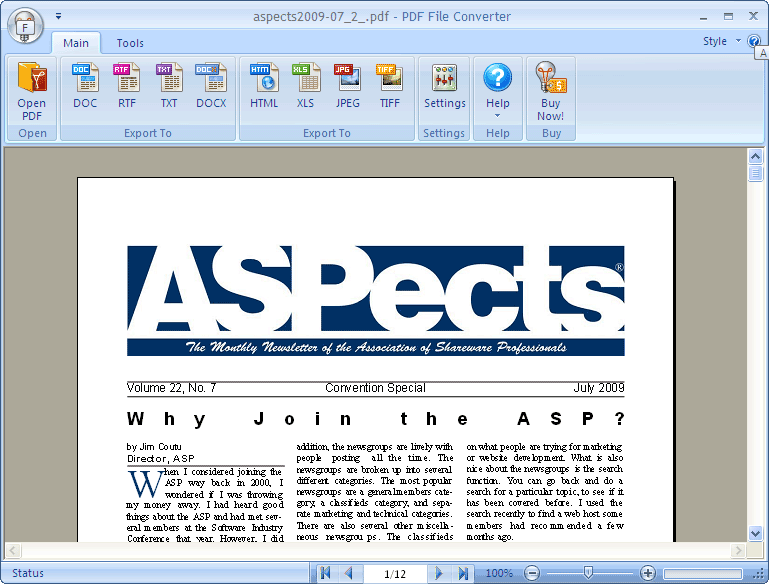
Task: Click the vertical scrollbar thumb
Action: (x=755, y=174)
